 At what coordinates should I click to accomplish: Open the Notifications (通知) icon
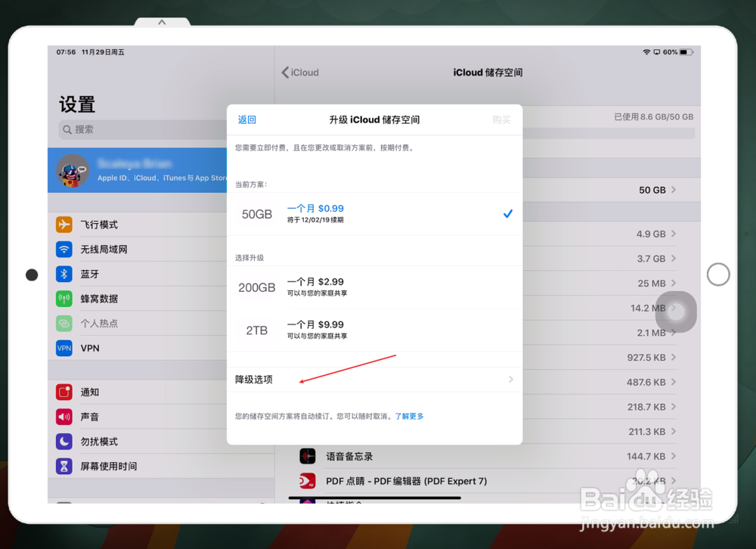(x=64, y=392)
